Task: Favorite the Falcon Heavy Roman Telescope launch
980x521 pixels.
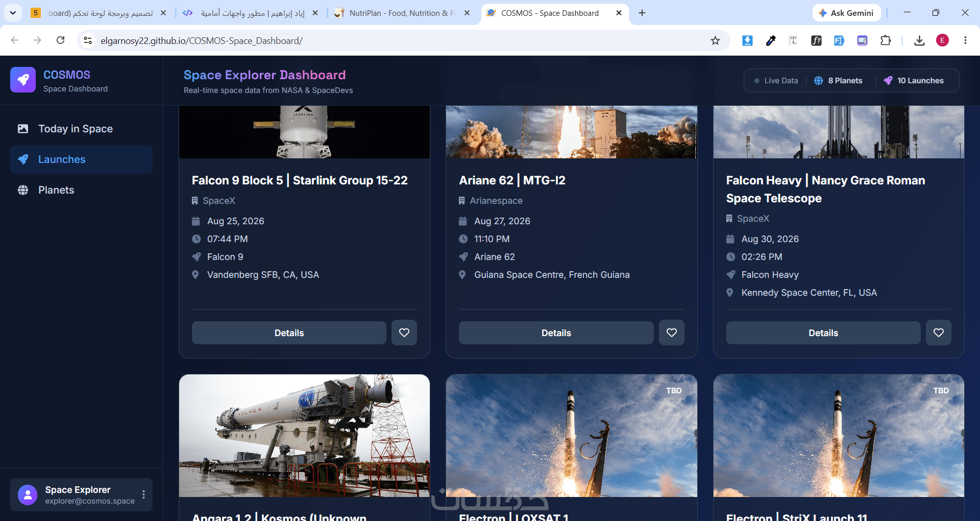Action: tap(939, 333)
